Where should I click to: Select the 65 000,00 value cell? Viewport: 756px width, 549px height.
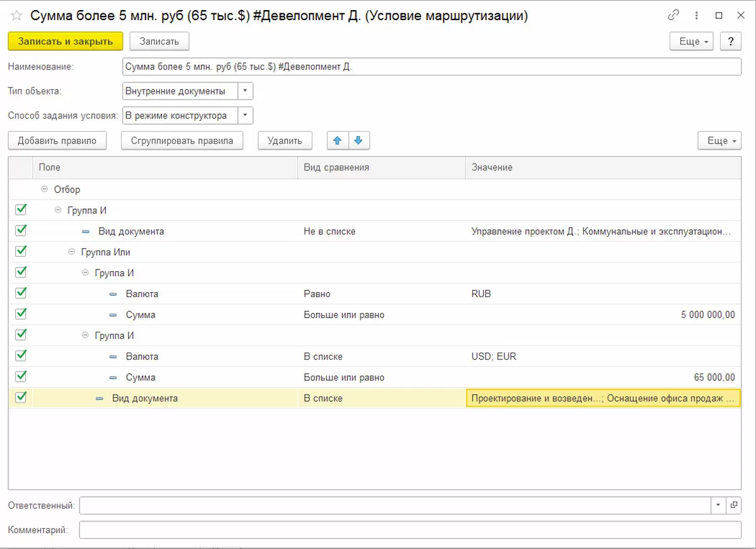pyautogui.click(x=604, y=378)
